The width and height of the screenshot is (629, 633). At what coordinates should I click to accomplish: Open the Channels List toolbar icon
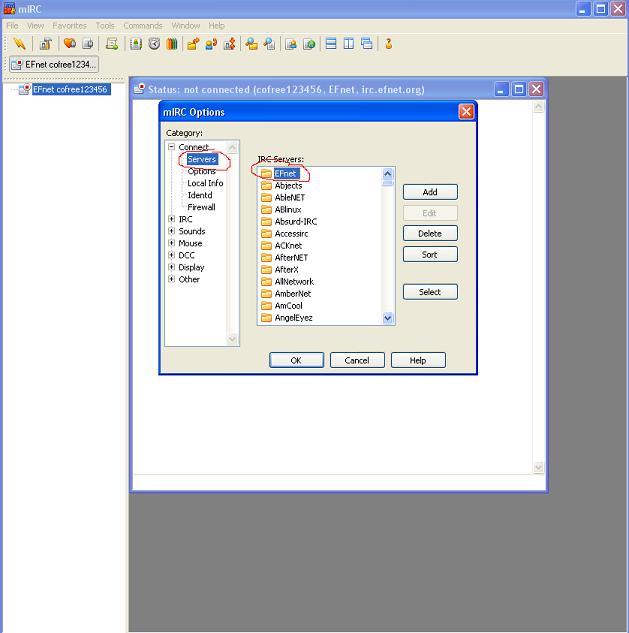click(88, 44)
